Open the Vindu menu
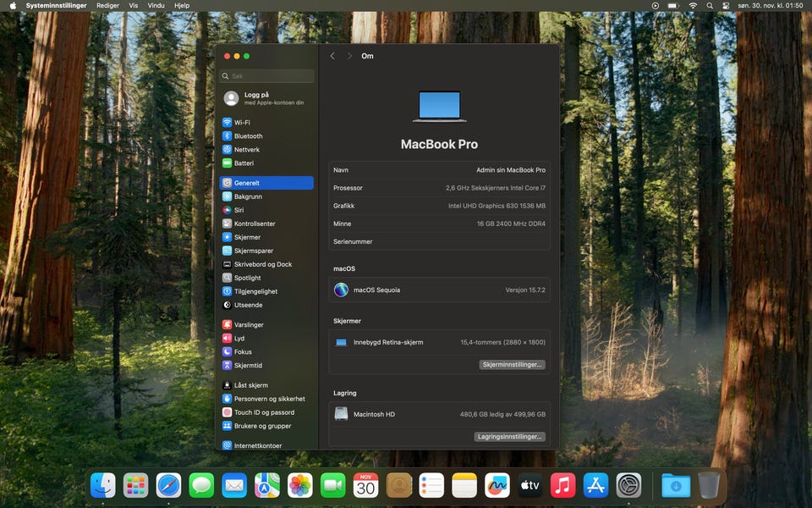 click(156, 5)
